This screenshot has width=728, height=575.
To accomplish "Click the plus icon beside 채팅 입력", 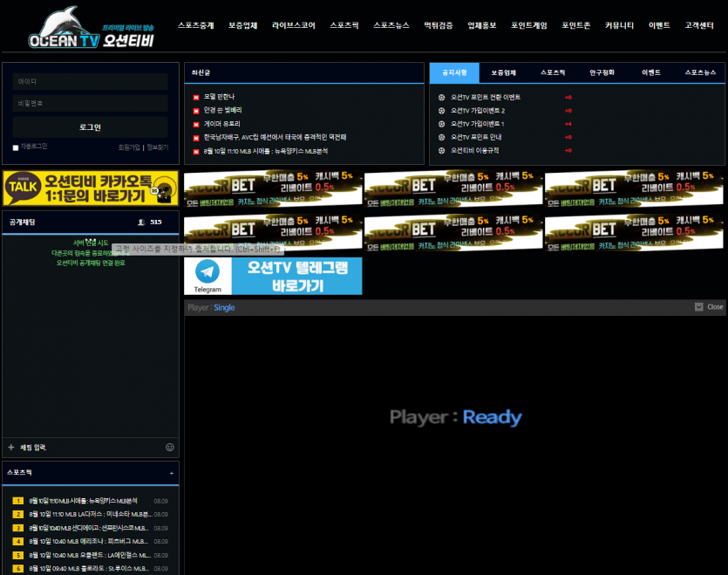I will (10, 447).
